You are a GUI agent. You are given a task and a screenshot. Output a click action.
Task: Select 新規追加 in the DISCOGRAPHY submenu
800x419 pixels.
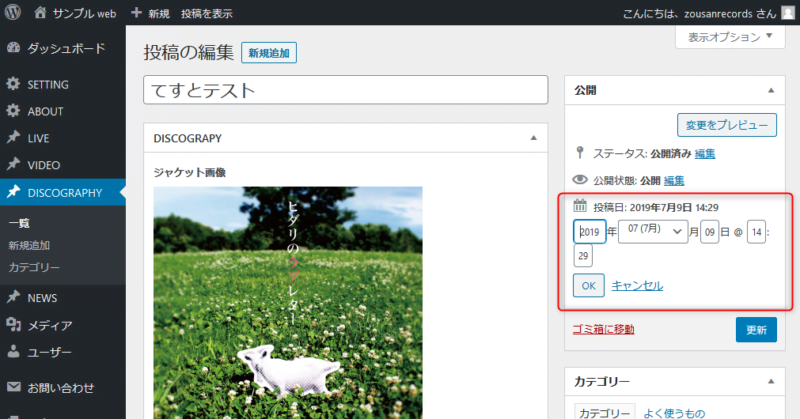pos(29,245)
